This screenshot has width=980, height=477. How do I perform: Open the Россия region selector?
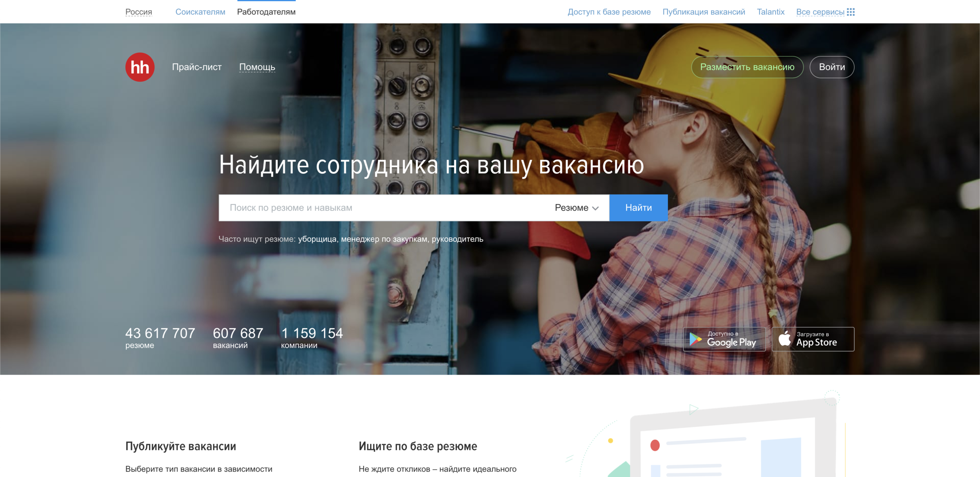pyautogui.click(x=138, y=12)
